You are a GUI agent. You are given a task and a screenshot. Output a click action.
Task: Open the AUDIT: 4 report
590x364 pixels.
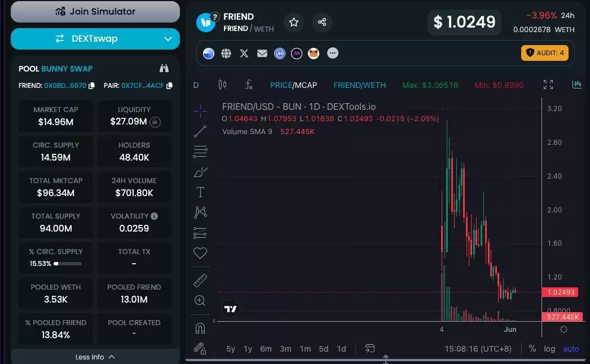click(544, 52)
